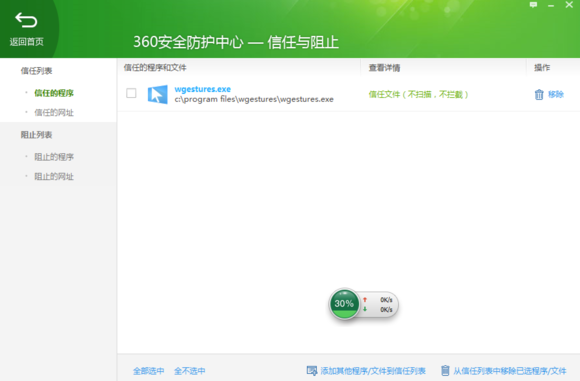Image resolution: width=580 pixels, height=381 pixels.
Task: Click the trash bin icon beside 移除
Action: [539, 95]
